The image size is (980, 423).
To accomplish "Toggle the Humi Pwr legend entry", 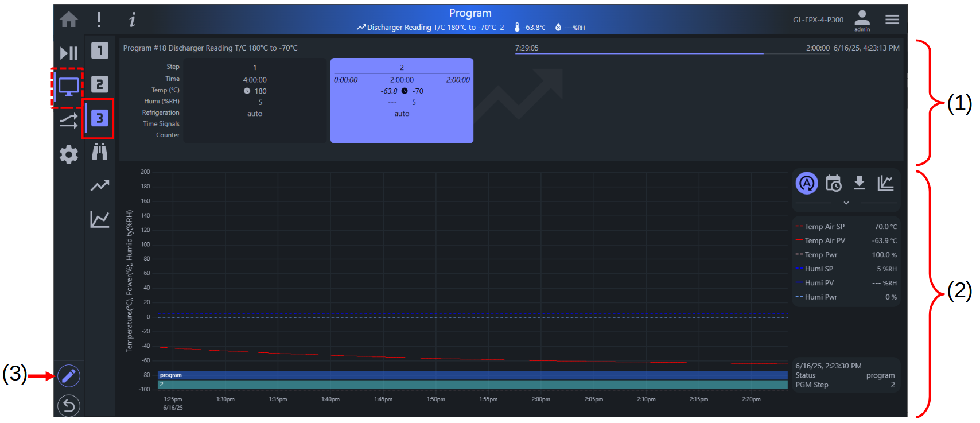I will [x=846, y=297].
